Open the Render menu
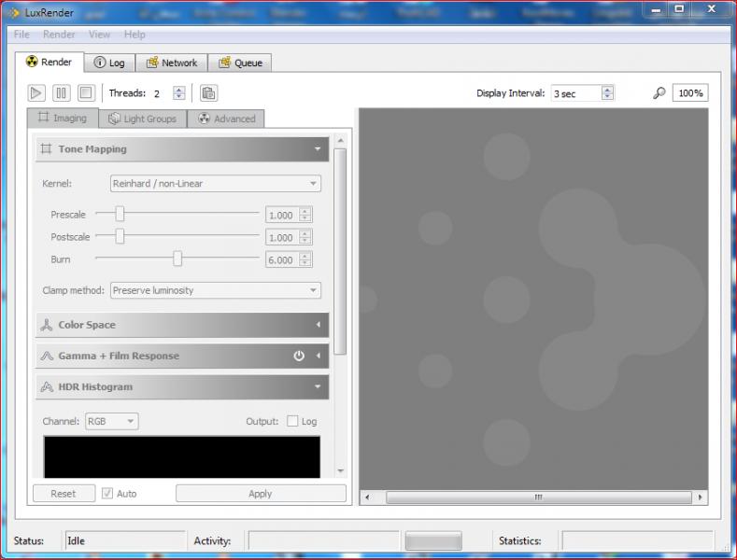737x560 pixels. [59, 35]
